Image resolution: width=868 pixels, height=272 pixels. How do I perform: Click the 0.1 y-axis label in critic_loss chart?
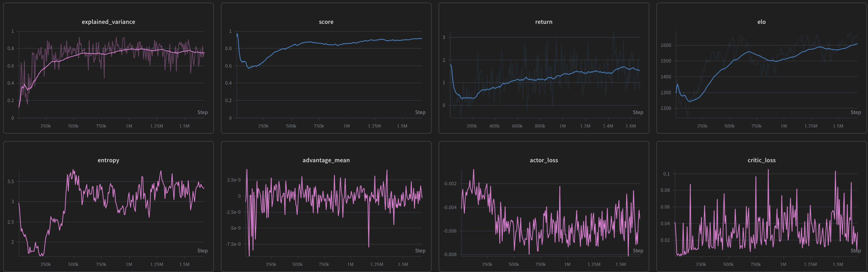pos(667,174)
